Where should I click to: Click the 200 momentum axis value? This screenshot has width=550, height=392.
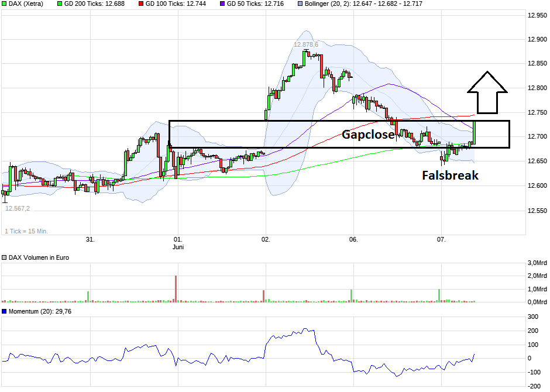(533, 331)
